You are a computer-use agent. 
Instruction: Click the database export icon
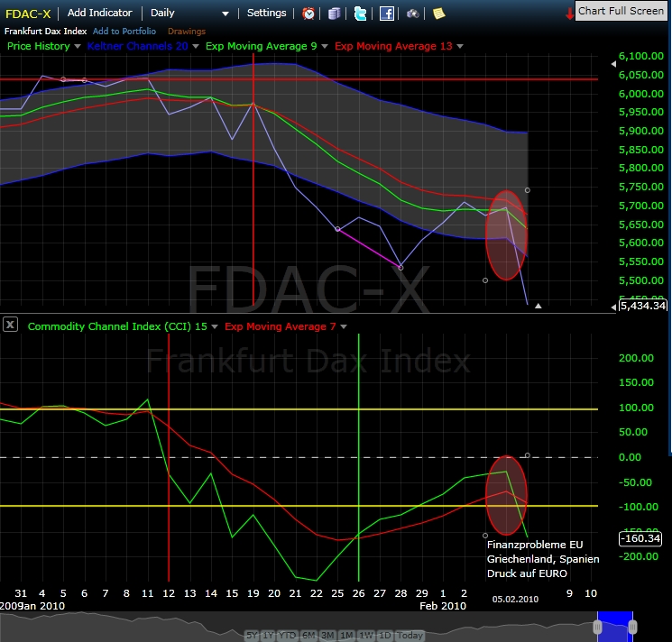pos(334,14)
